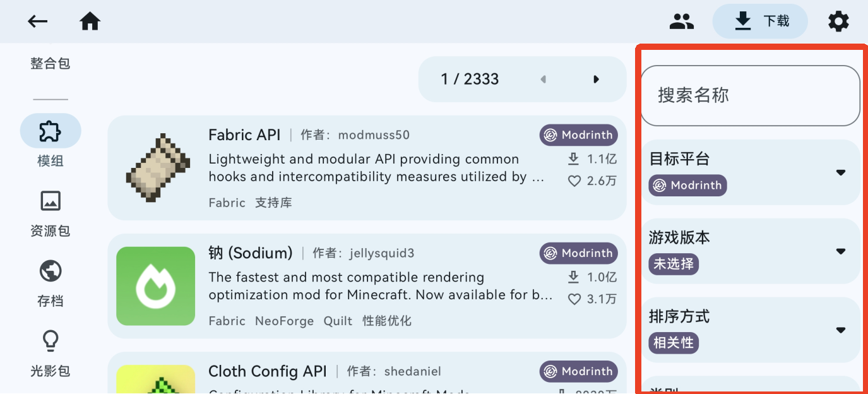Open the settings gear icon
The height and width of the screenshot is (394, 868).
[838, 21]
